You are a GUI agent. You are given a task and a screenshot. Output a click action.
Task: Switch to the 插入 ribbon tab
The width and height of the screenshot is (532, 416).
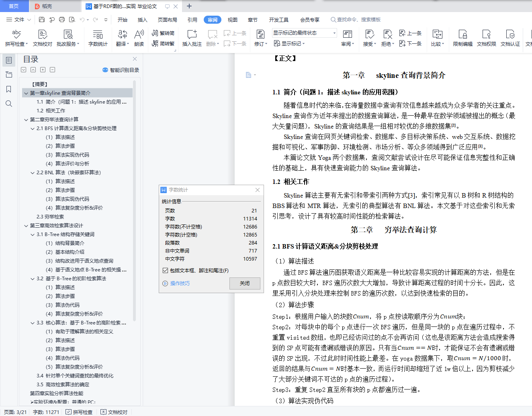tap(142, 20)
